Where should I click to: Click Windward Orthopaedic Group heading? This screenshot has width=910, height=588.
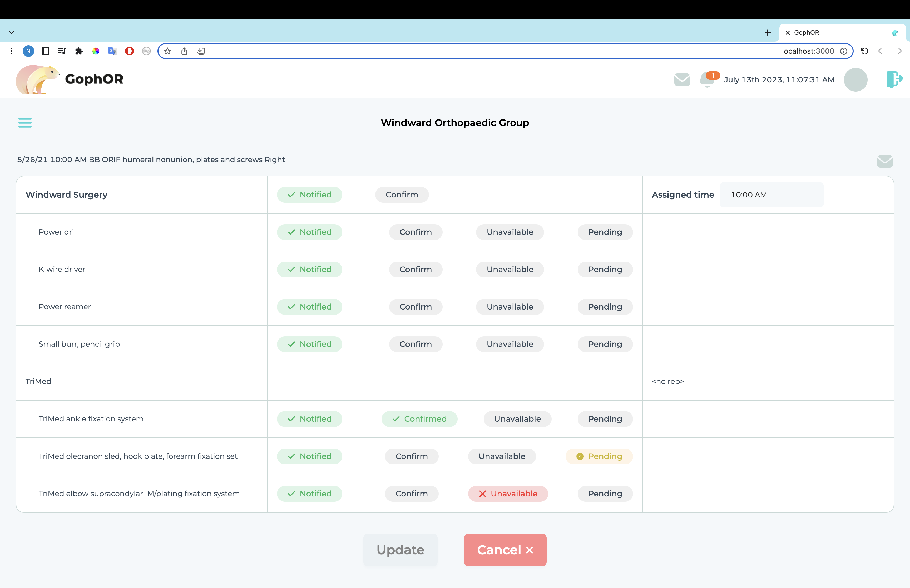point(455,123)
